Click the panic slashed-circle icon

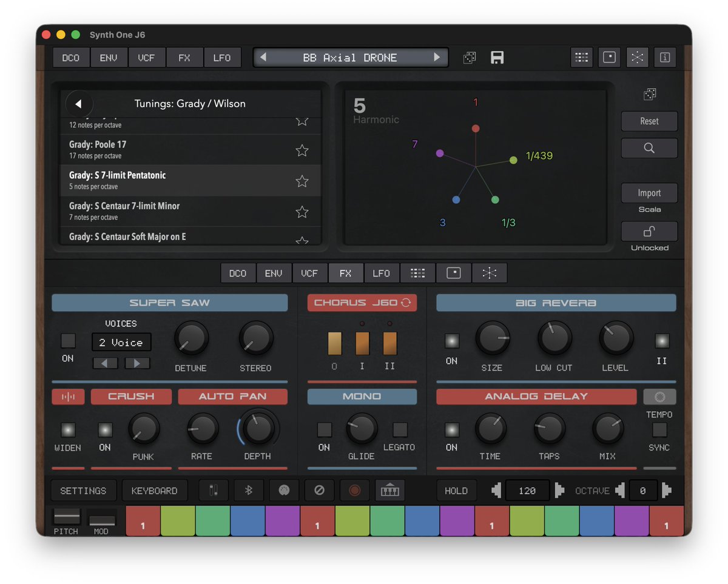tap(319, 491)
